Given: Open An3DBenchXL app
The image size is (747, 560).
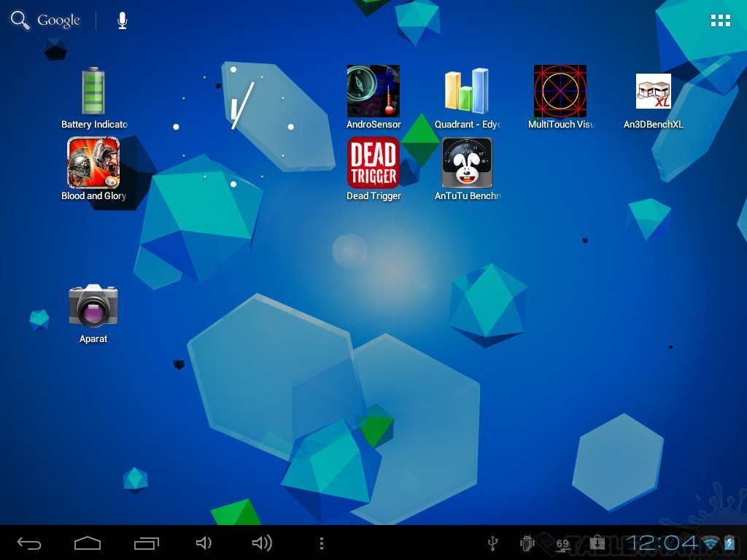Looking at the screenshot, I should pos(653,92).
